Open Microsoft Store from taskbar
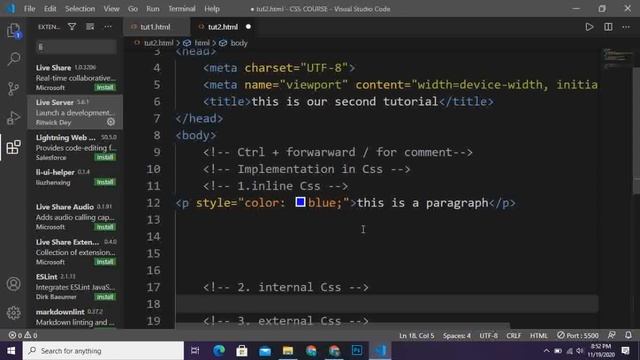 242,351
